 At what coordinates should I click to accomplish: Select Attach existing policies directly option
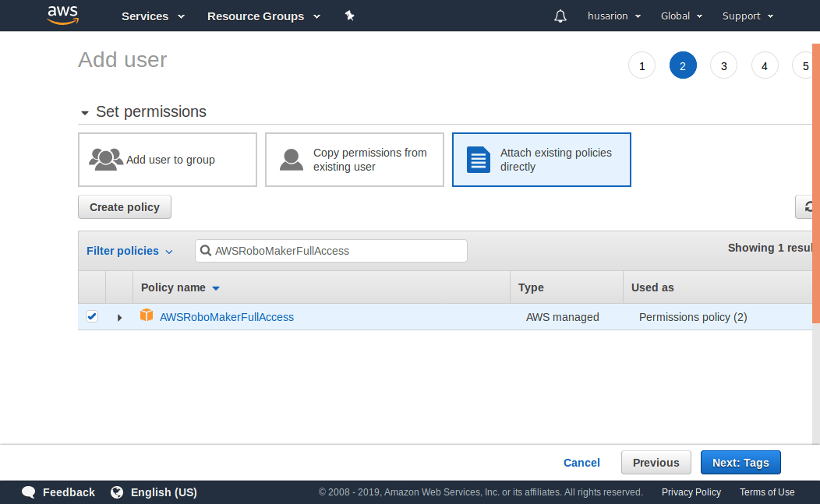click(542, 160)
